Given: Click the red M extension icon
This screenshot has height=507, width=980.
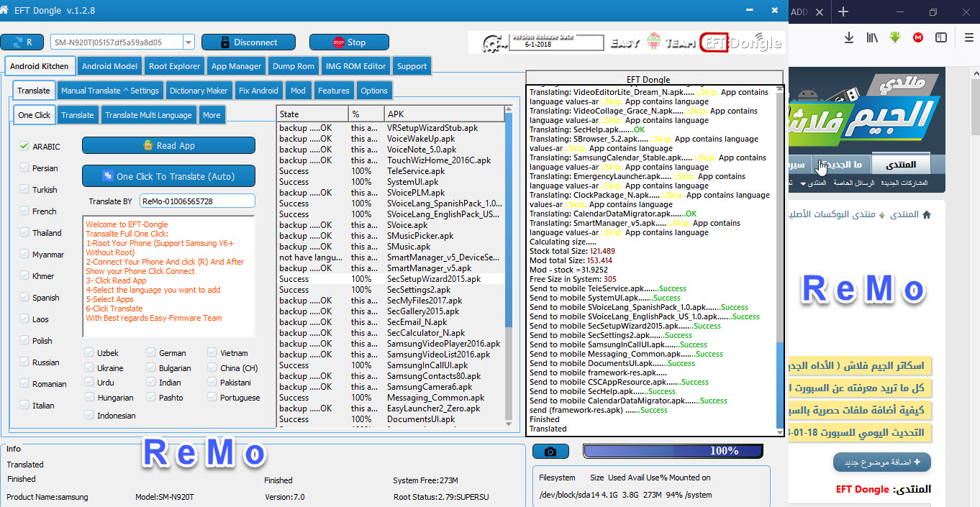Looking at the screenshot, I should point(918,37).
